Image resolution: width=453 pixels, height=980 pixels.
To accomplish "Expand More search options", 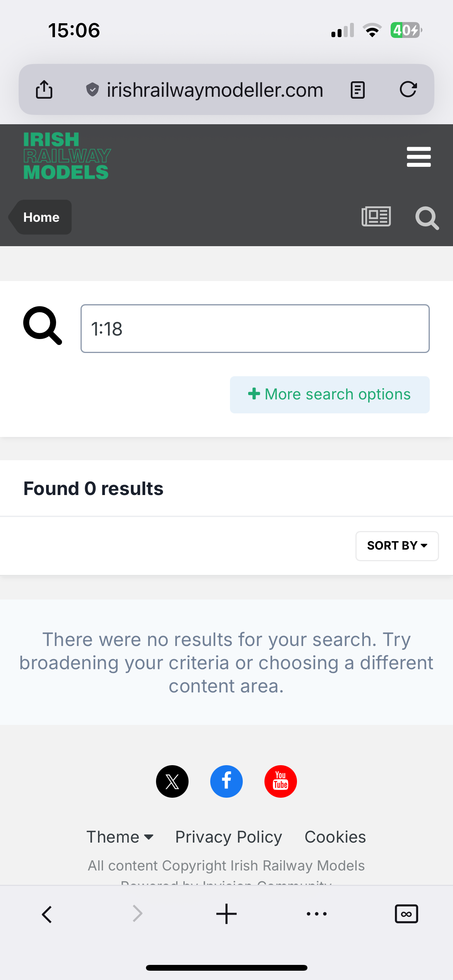I will (x=329, y=394).
